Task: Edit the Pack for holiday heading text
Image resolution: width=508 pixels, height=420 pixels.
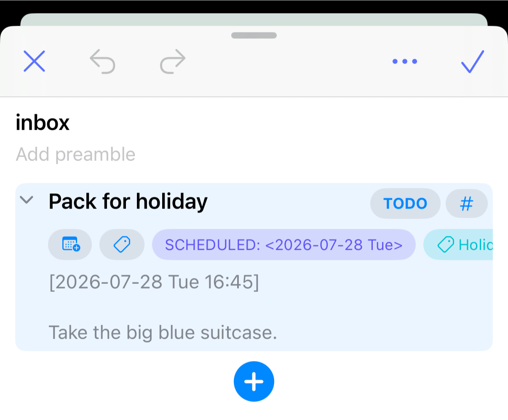Action: click(x=128, y=201)
